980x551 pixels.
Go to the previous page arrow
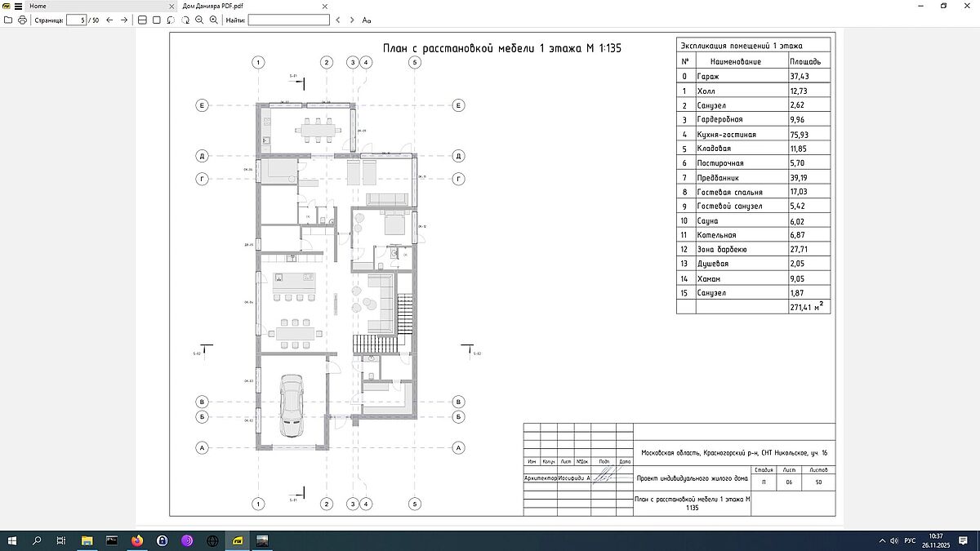[109, 20]
